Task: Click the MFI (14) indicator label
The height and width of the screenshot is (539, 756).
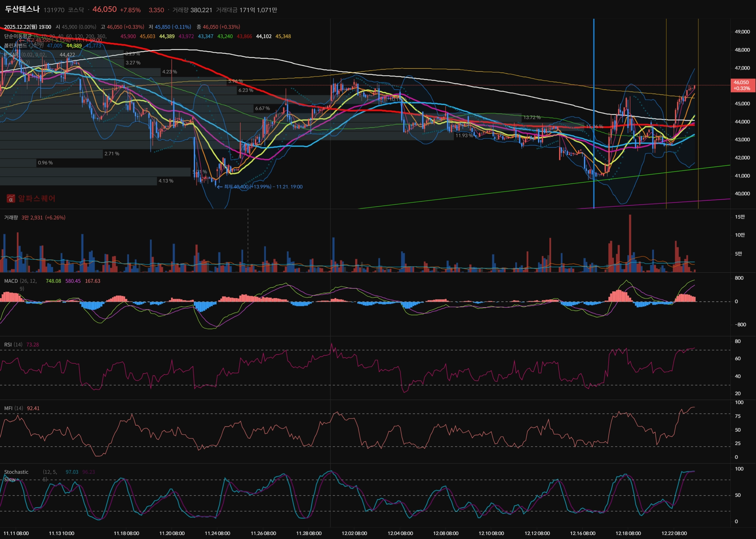Action: click(13, 408)
